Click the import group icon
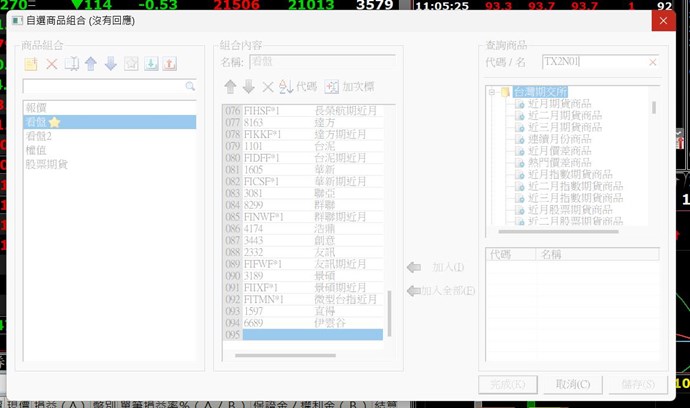The image size is (690, 408). pyautogui.click(x=150, y=64)
